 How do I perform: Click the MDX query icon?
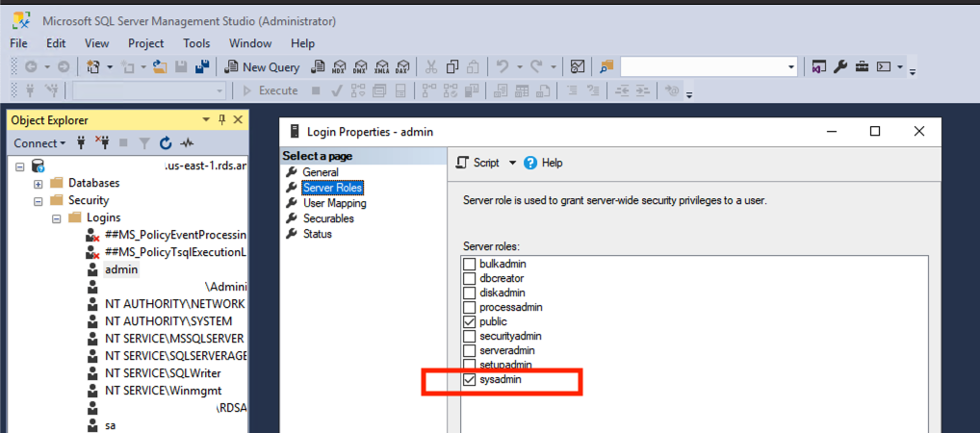[340, 66]
